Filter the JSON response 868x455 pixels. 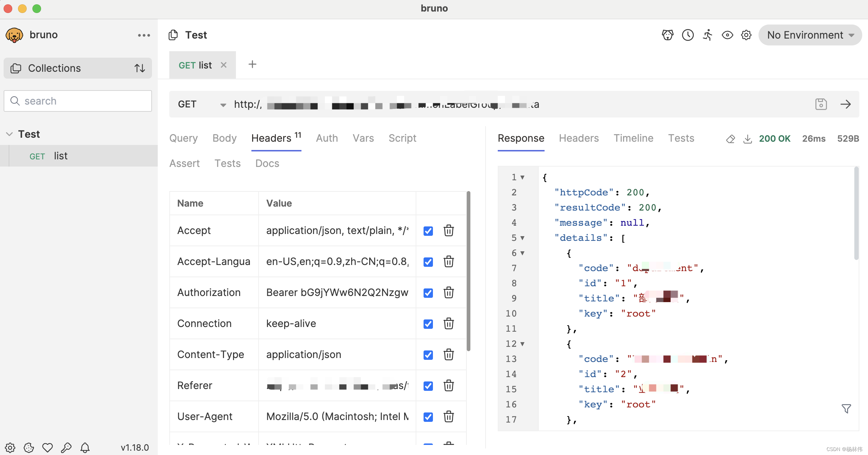[x=846, y=409]
